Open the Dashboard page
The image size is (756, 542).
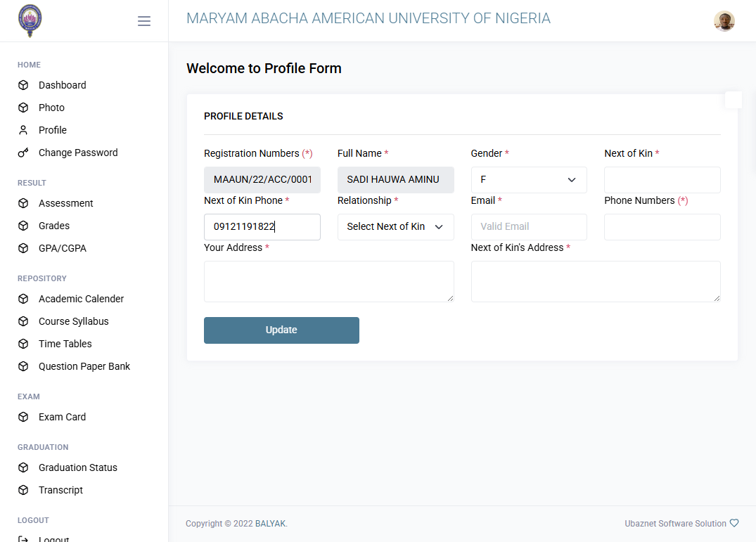[x=62, y=85]
